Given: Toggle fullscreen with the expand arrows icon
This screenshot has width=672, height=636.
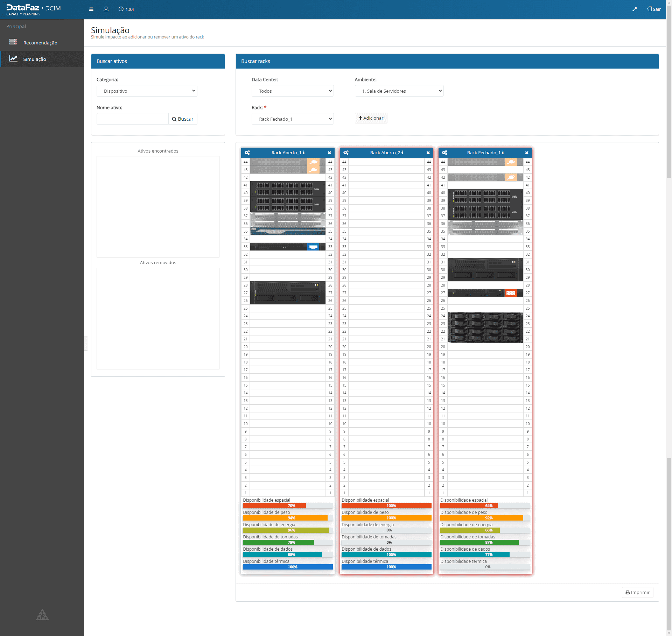Looking at the screenshot, I should point(634,9).
